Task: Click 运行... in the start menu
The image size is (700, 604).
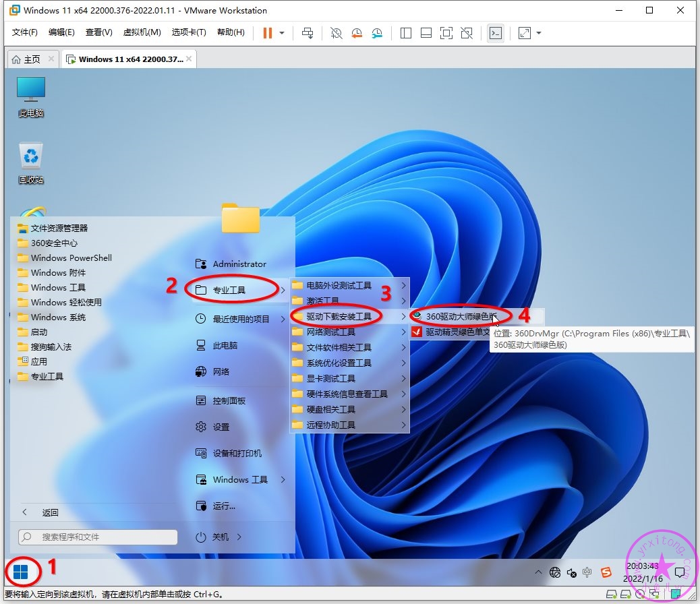Action: click(216, 506)
